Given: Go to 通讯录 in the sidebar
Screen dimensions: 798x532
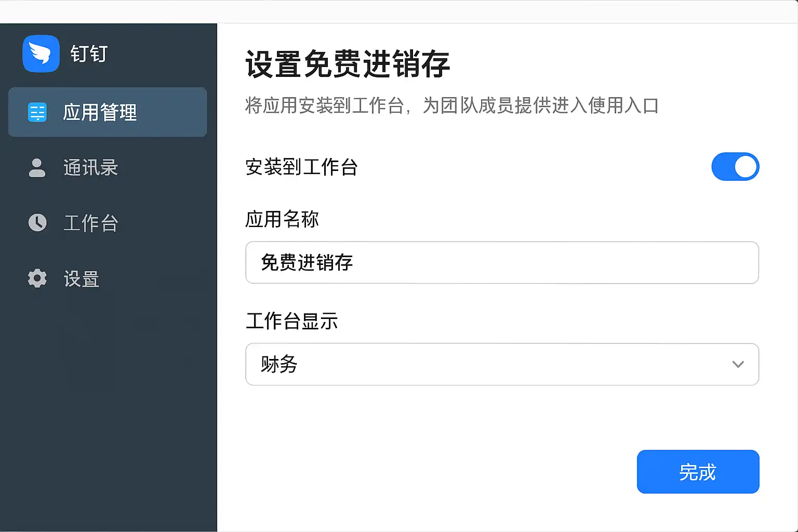Looking at the screenshot, I should [x=91, y=168].
